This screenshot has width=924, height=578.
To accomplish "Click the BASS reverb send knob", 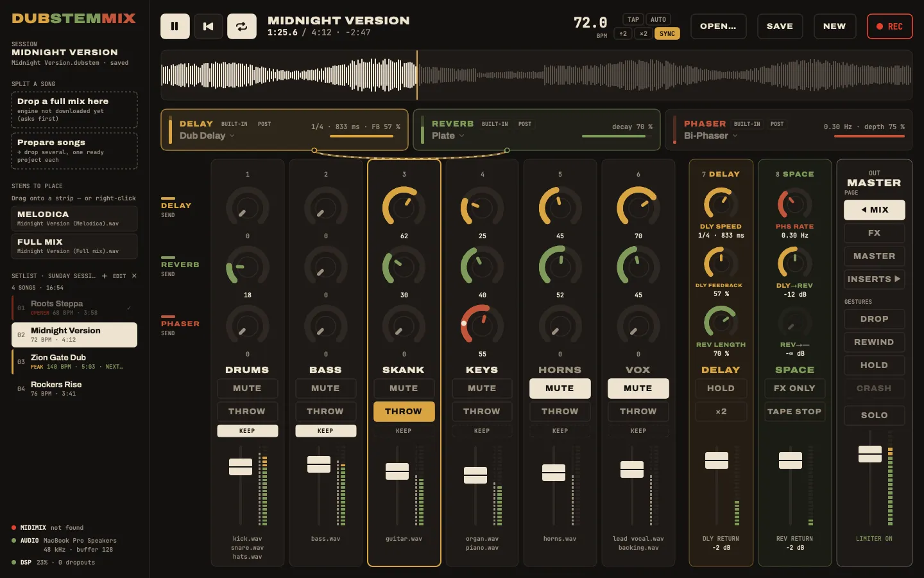I will [326, 267].
